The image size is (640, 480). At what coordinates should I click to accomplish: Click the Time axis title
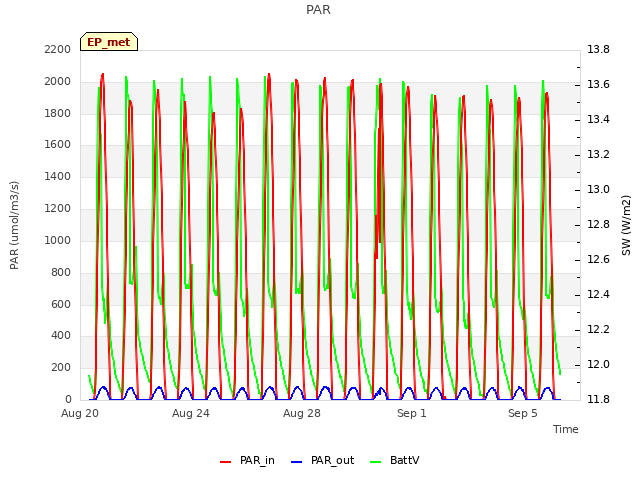[x=566, y=429]
